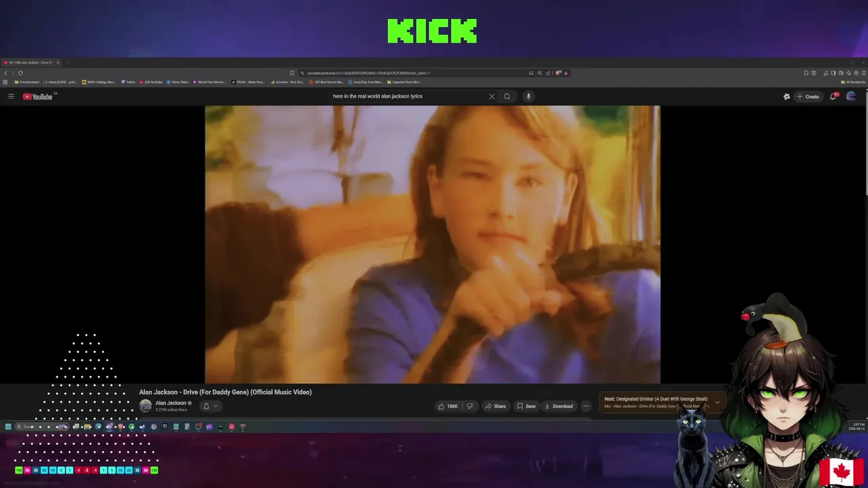
Task: Click the bookmark this page icon
Action: click(x=292, y=73)
